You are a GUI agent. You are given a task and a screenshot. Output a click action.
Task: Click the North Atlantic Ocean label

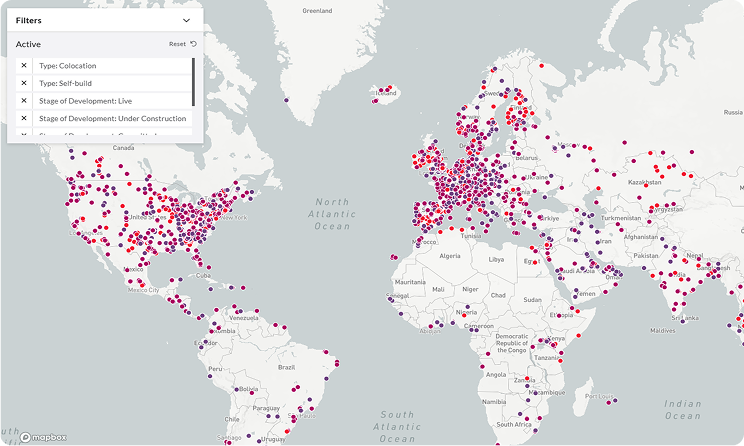coord(332,214)
